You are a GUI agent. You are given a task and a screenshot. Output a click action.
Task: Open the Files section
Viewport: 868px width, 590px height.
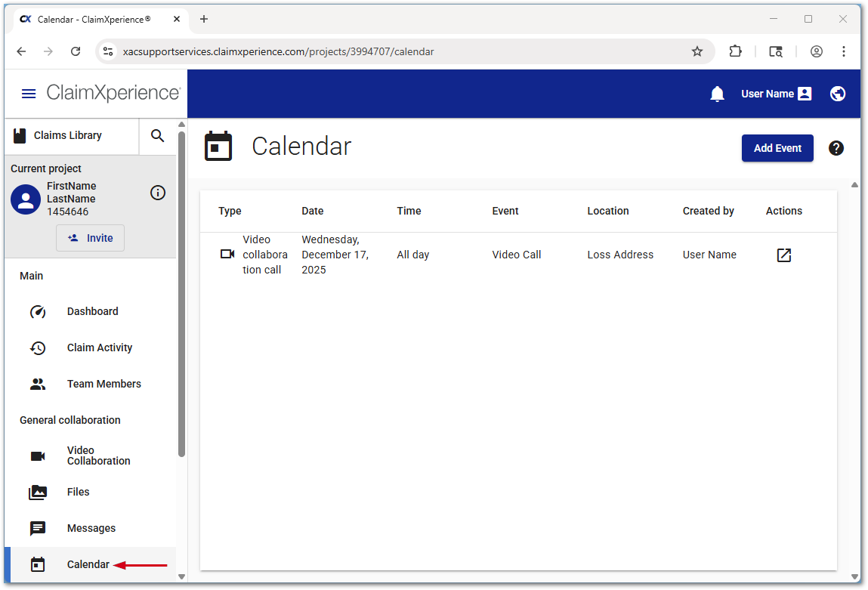(38, 492)
